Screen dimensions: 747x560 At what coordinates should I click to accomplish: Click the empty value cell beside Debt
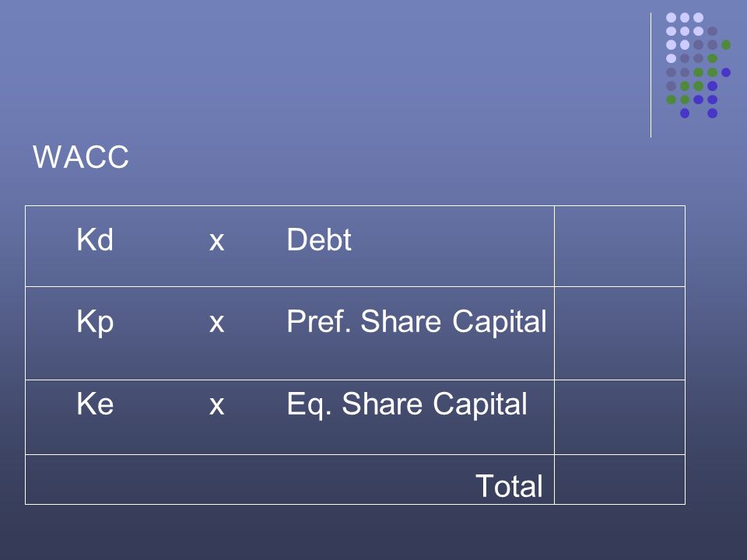[x=620, y=247]
